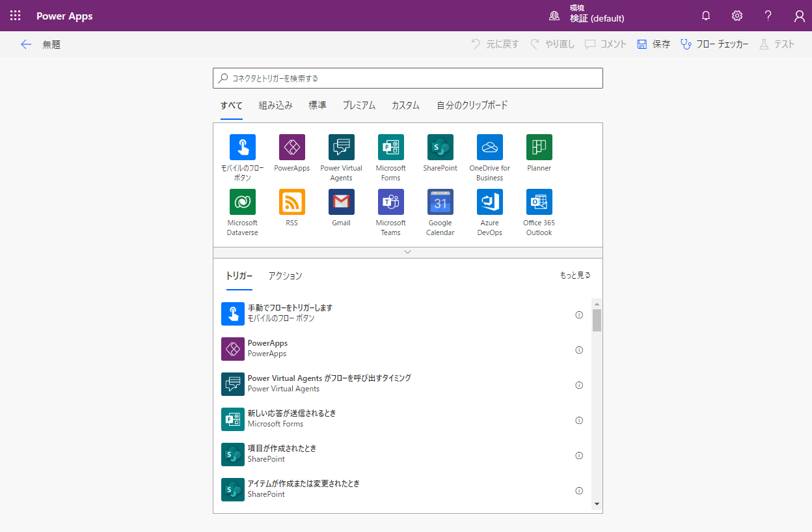The height and width of the screenshot is (532, 812).
Task: Choose Microsoft Forms connector icon
Action: [x=391, y=147]
